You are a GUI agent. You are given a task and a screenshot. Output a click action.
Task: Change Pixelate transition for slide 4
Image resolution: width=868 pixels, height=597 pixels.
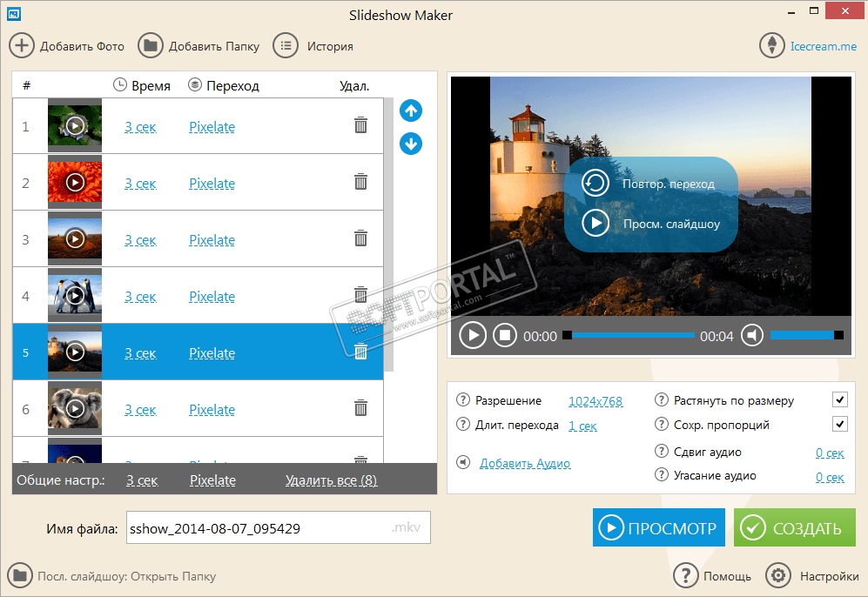(212, 297)
